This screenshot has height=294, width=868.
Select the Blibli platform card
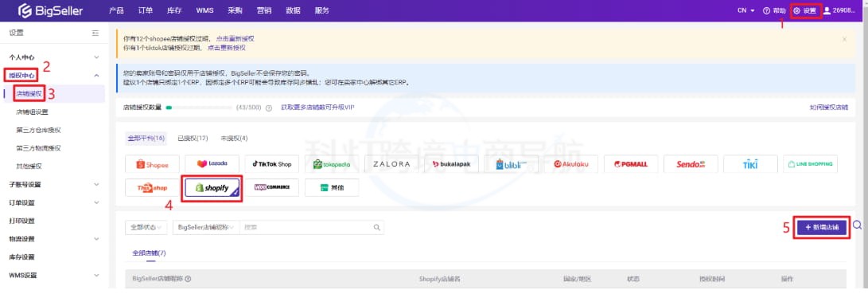point(511,164)
